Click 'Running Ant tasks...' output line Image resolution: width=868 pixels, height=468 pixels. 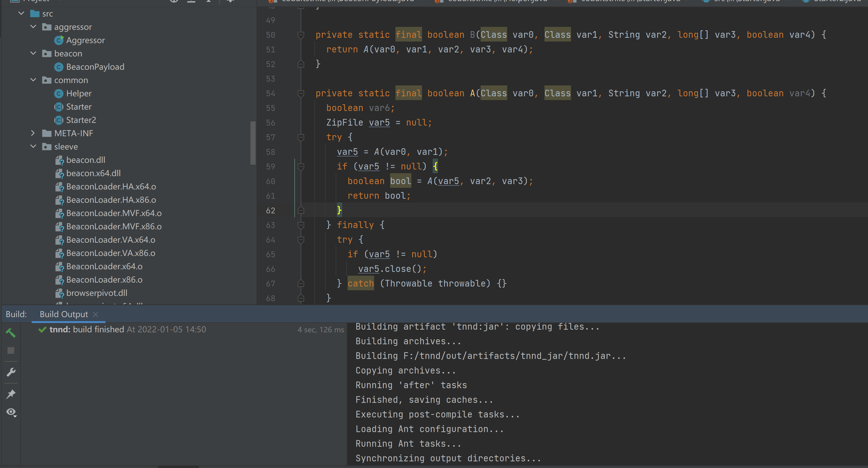click(408, 444)
